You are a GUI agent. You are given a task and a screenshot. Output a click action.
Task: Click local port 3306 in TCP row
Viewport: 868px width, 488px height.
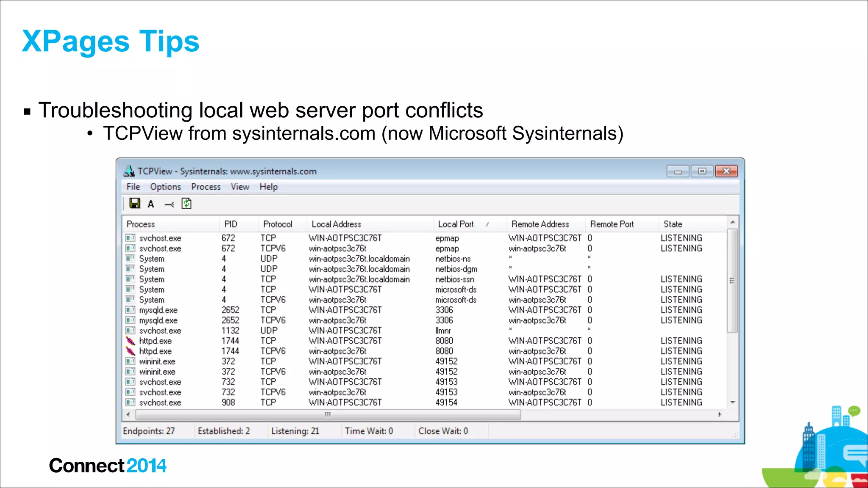(444, 310)
